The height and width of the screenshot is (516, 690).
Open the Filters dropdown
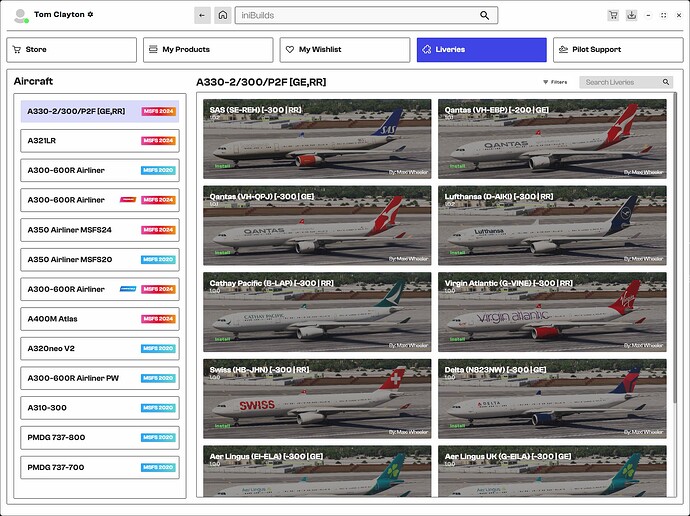pyautogui.click(x=555, y=82)
